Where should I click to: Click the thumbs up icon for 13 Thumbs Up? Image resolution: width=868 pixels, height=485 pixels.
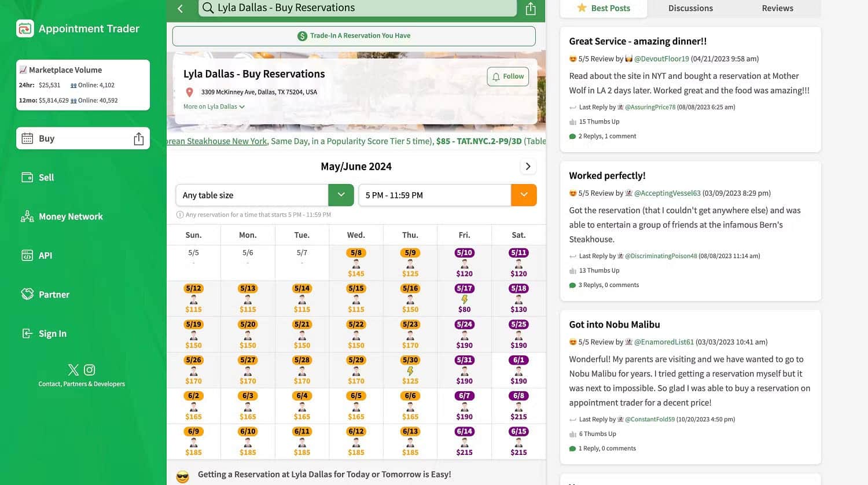(x=573, y=270)
